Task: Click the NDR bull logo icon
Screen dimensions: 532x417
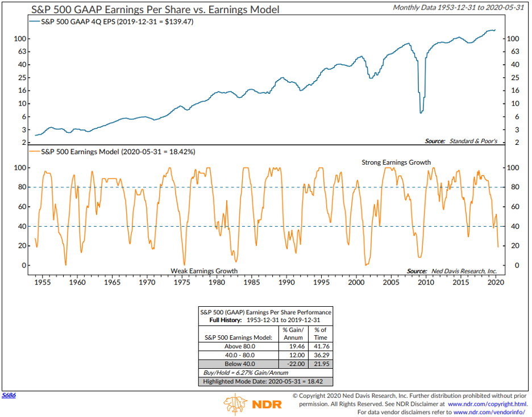Action: (235, 403)
